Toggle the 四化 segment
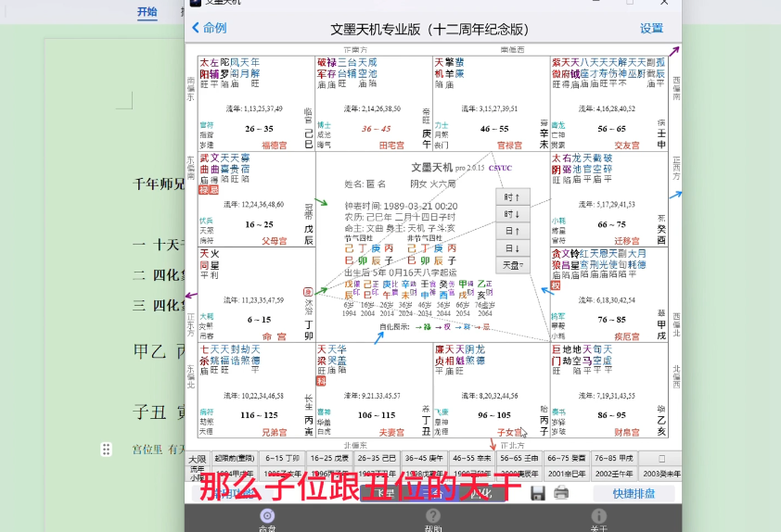781x532 pixels. pyautogui.click(x=480, y=494)
